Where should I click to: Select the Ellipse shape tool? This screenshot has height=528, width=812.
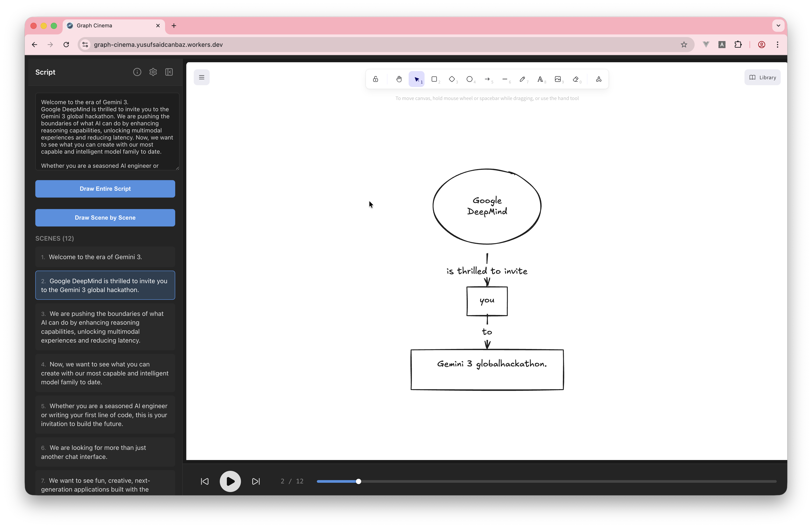point(470,79)
